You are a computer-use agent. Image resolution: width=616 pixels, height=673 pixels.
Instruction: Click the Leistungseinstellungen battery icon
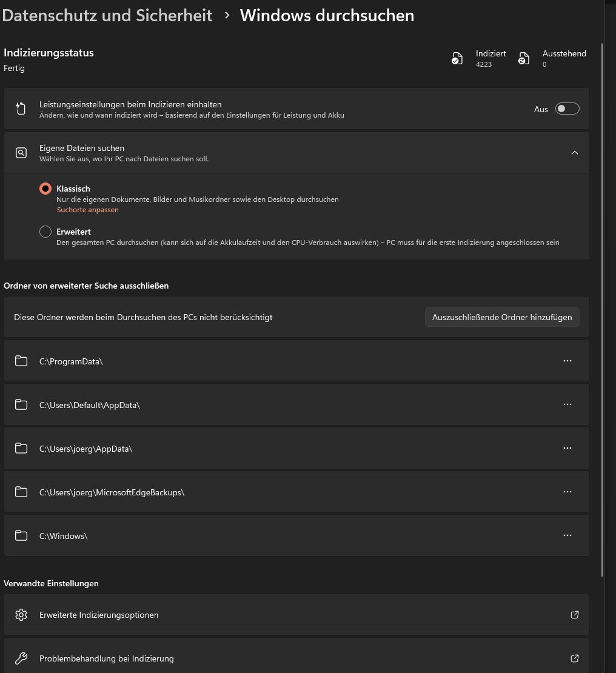click(x=21, y=109)
